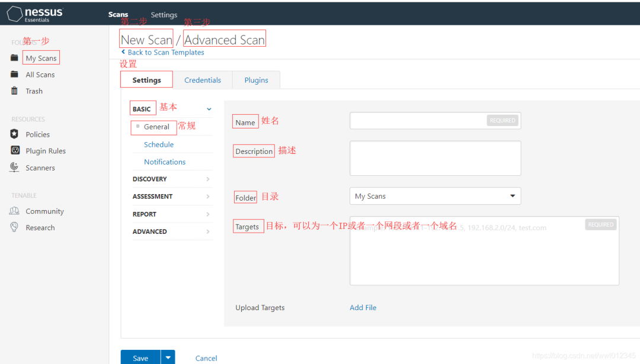Click the Targets text area
This screenshot has height=364, width=640.
pyautogui.click(x=484, y=251)
